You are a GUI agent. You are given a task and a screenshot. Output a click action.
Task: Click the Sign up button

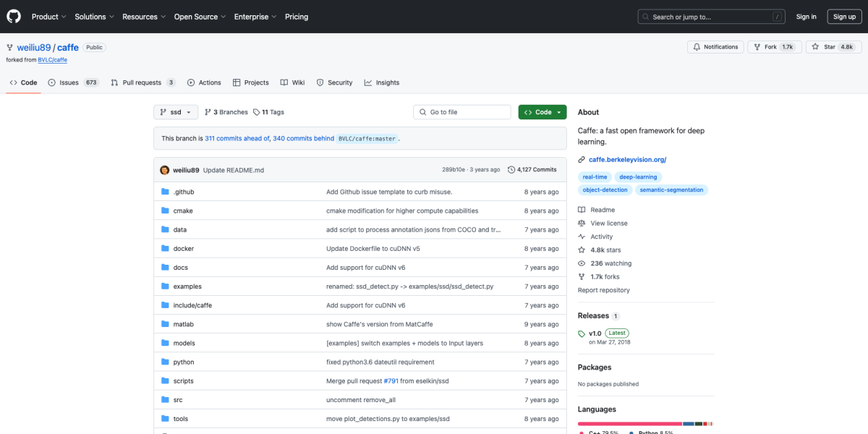click(x=844, y=17)
